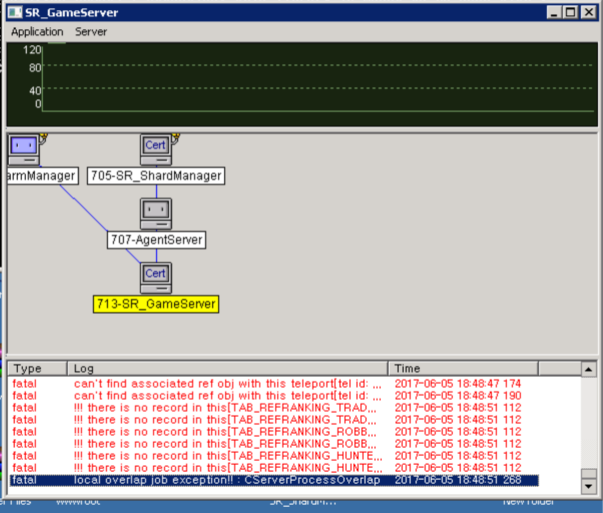The width and height of the screenshot is (603, 513).
Task: Click the FarmManager computer node icon
Action: pyautogui.click(x=22, y=149)
